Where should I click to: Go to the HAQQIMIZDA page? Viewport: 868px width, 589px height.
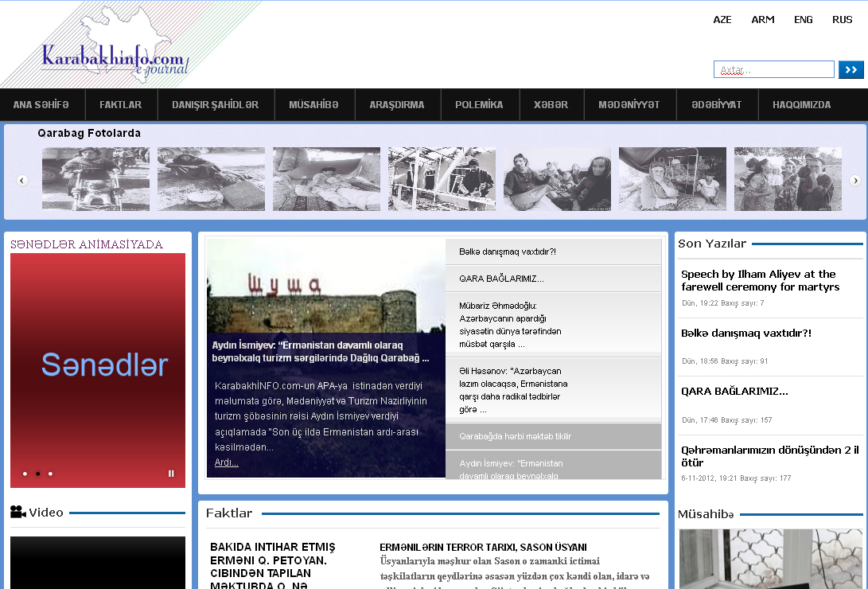coord(801,105)
